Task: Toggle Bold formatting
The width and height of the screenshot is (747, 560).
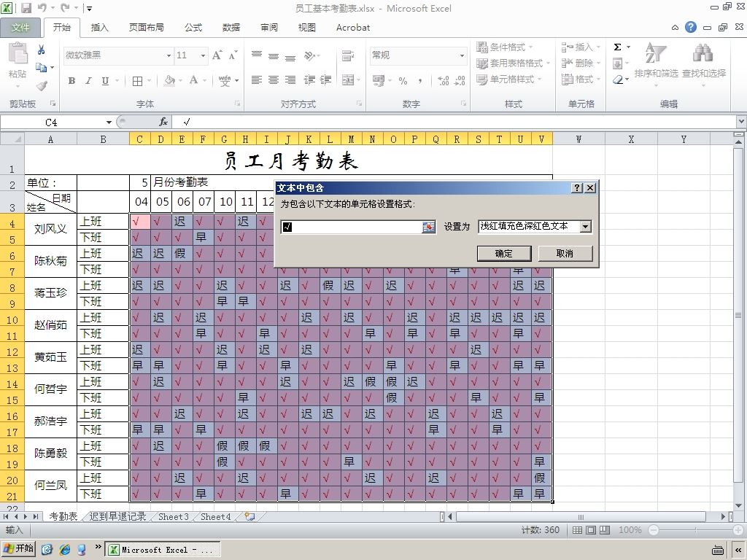Action: pos(71,81)
